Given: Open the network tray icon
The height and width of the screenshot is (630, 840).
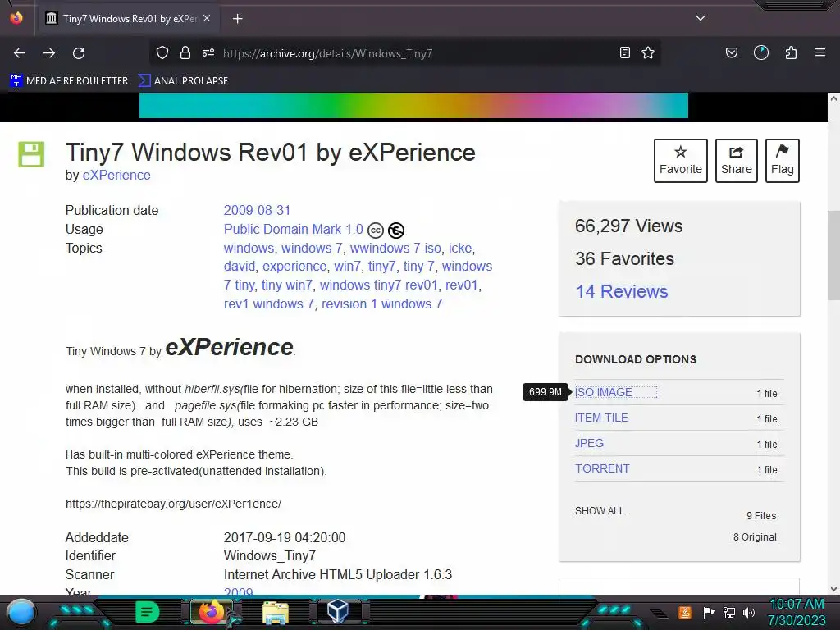Looking at the screenshot, I should click(x=729, y=612).
